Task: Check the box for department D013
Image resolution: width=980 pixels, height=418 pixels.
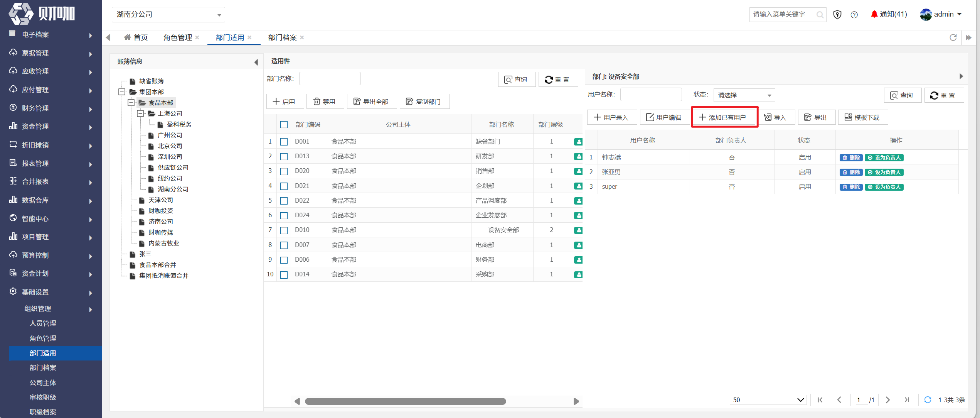Action: pos(284,156)
